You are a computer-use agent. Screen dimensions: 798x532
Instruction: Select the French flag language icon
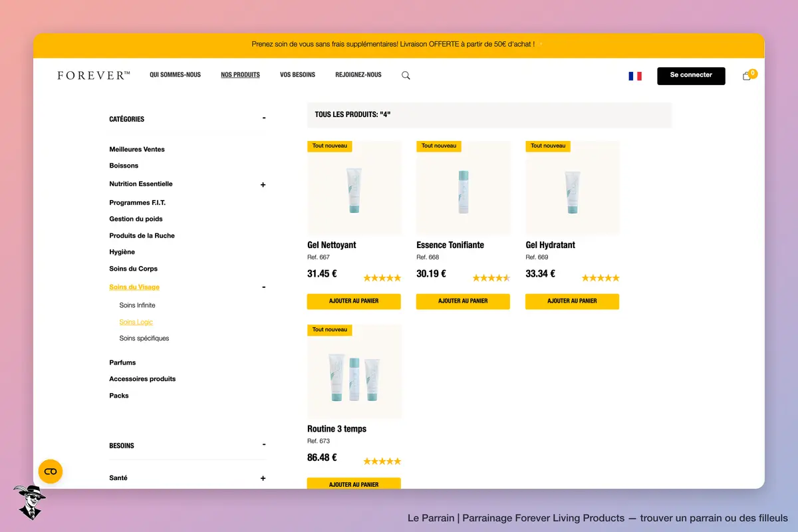point(635,76)
